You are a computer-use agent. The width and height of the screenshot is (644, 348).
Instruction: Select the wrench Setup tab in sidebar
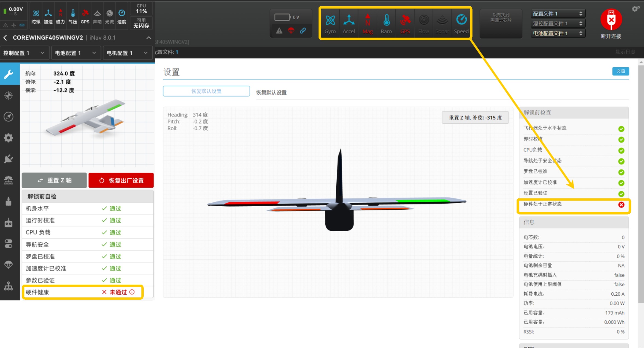[x=9, y=74]
